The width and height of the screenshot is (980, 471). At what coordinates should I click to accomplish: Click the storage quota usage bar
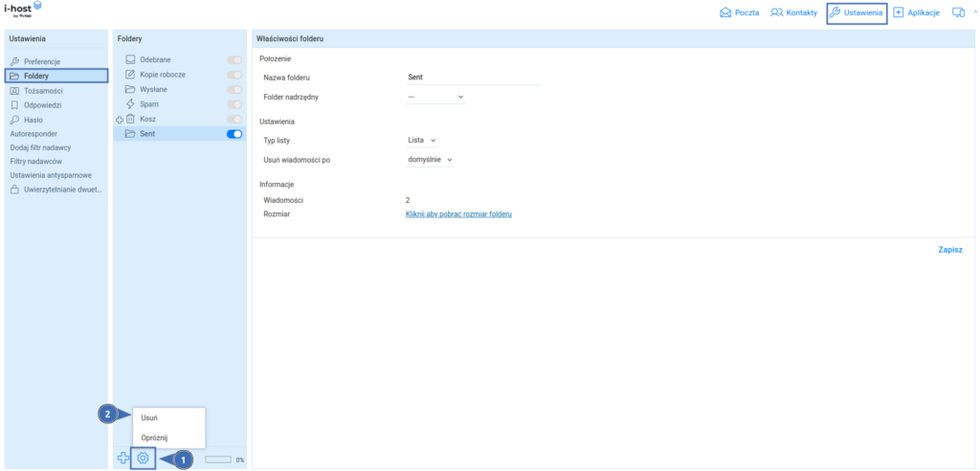219,460
